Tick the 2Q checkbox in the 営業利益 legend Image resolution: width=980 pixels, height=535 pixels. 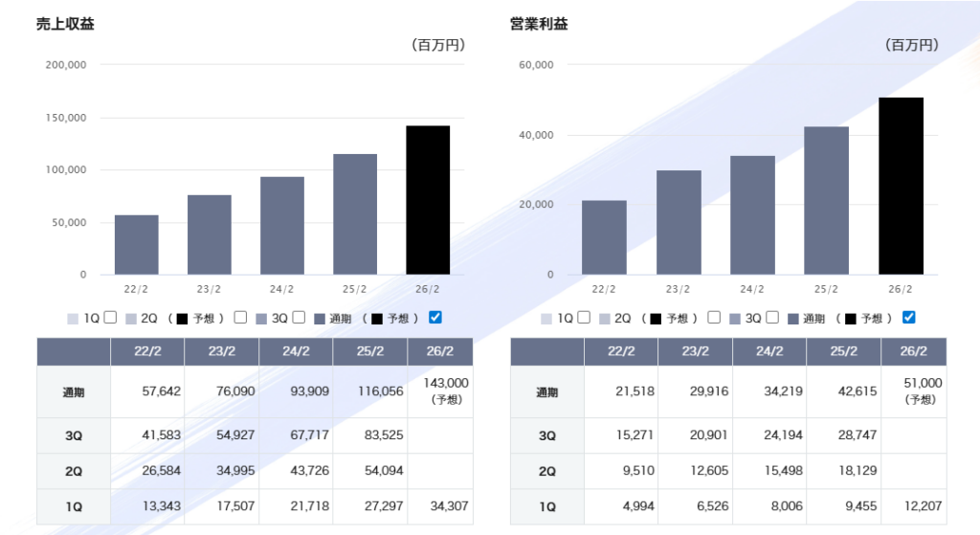pos(714,318)
